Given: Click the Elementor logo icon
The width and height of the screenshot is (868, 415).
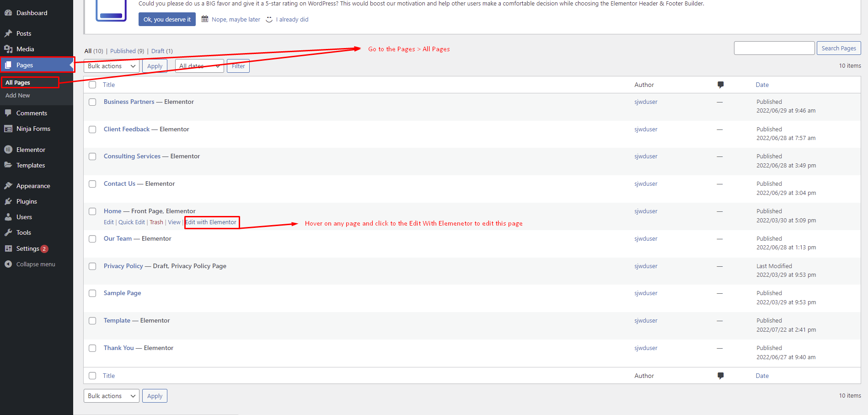Looking at the screenshot, I should (x=8, y=150).
